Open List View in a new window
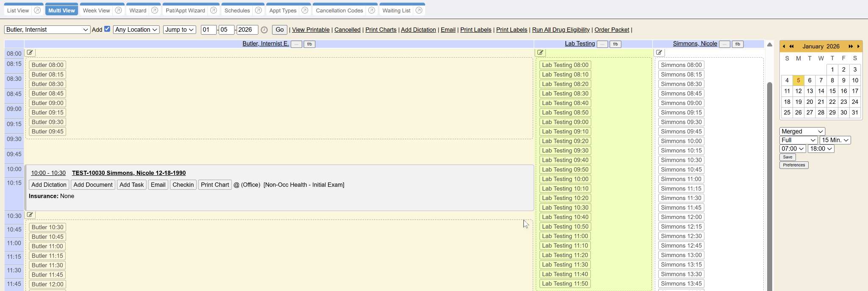This screenshot has height=291, width=868. pos(37,11)
